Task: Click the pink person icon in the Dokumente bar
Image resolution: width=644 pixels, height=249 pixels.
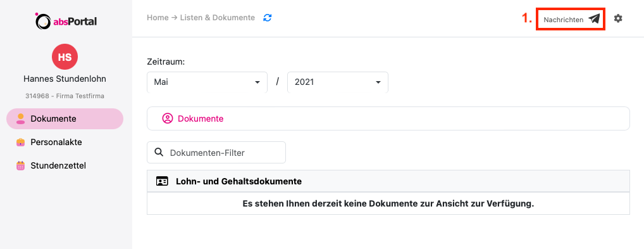Action: pyautogui.click(x=167, y=118)
